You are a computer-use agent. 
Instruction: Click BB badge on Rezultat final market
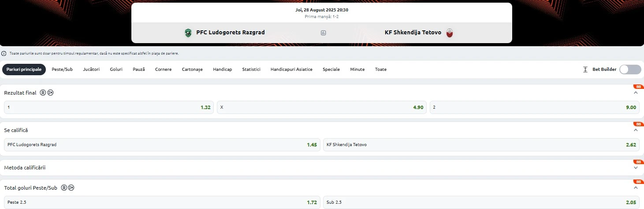[x=638, y=87]
